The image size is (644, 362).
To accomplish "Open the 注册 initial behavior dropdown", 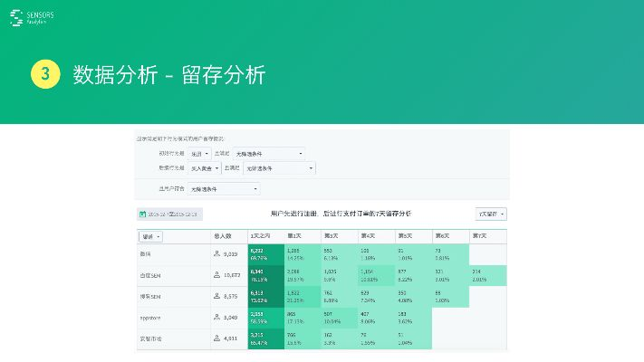I will tap(200, 154).
